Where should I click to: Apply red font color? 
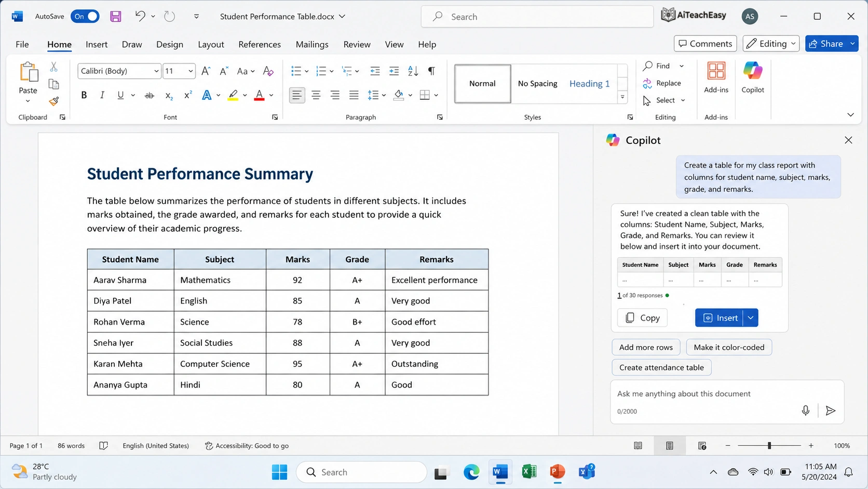pyautogui.click(x=259, y=95)
